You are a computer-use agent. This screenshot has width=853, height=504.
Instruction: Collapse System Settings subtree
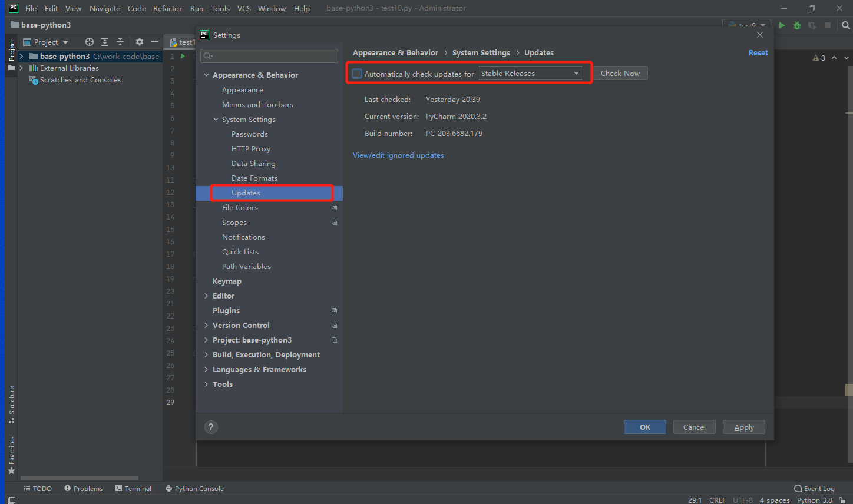pos(216,120)
